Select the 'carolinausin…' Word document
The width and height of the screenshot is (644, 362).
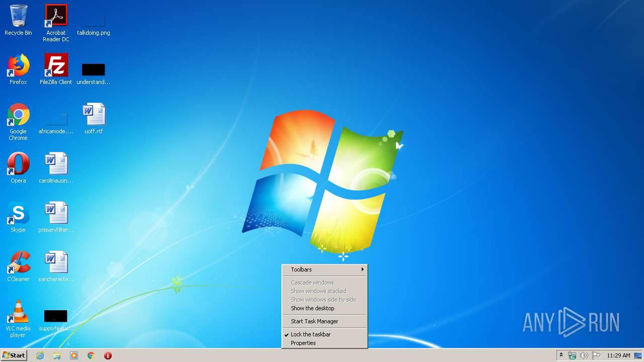56,168
